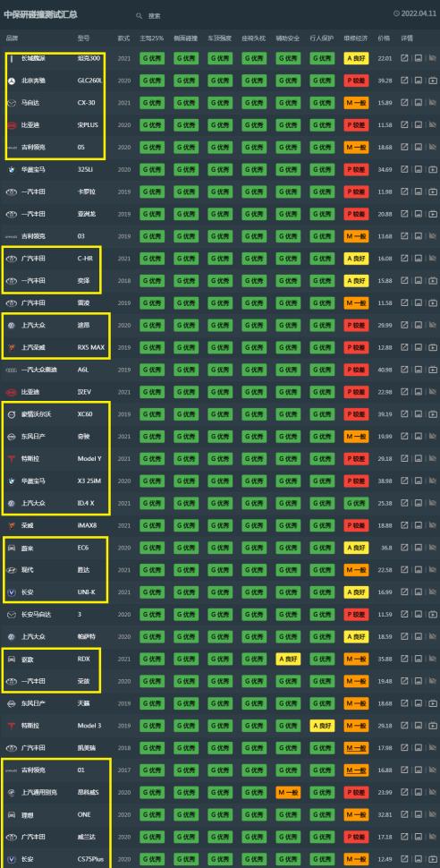
Task: Click the A 良好 badge in 坦克300 row
Action: (357, 58)
